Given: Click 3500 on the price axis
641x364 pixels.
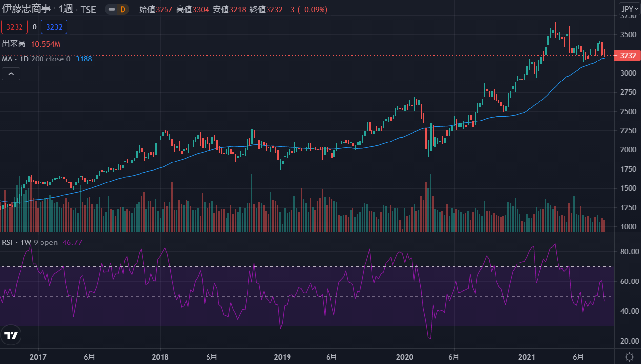Looking at the screenshot, I should [628, 35].
